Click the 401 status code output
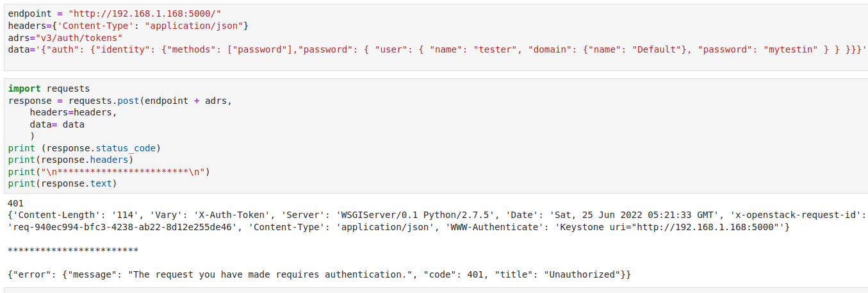 (x=16, y=203)
